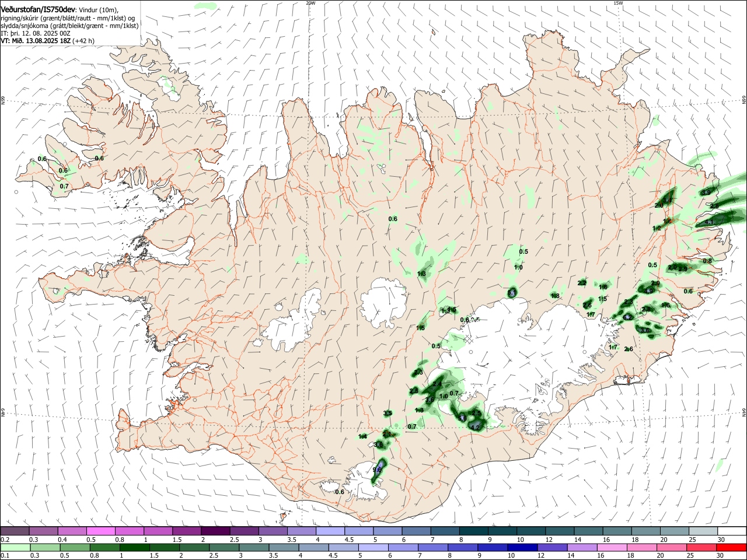Click the 'slydda/snjókoma' legend description line
The width and height of the screenshot is (747, 560).
coord(69,26)
